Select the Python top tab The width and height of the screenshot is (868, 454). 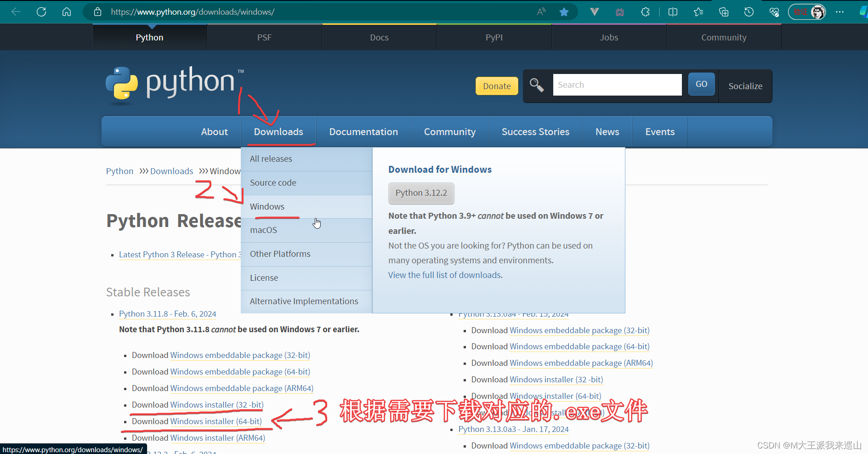149,37
